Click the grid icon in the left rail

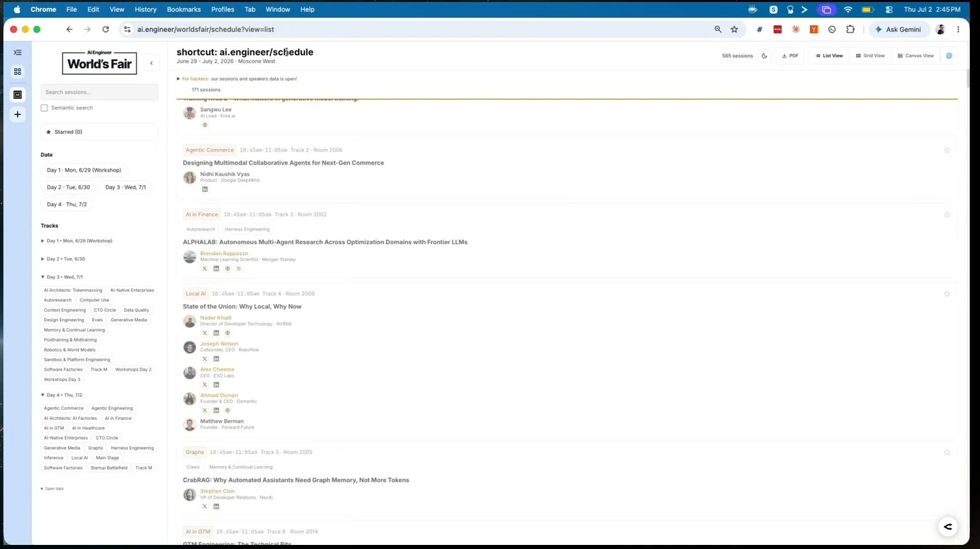point(18,71)
